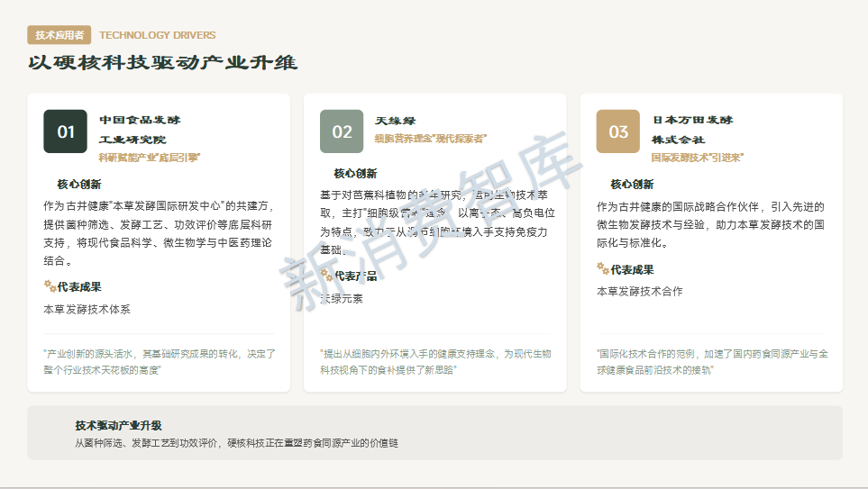Click the 技术驱动产业升级 banner heading

118,425
